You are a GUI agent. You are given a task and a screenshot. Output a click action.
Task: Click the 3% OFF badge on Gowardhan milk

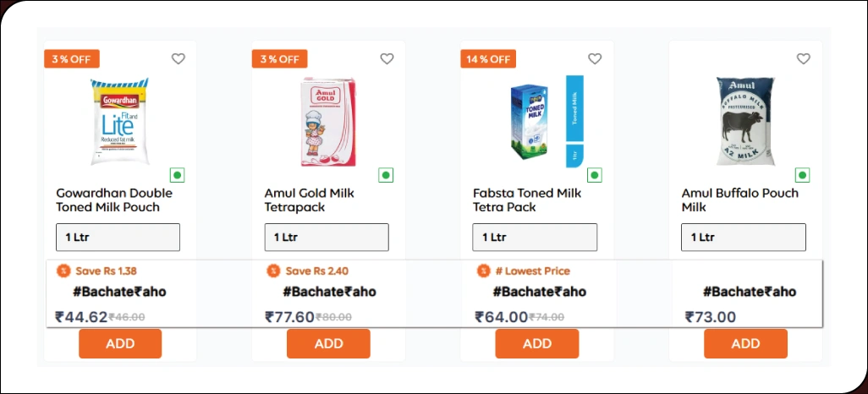pyautogui.click(x=72, y=59)
